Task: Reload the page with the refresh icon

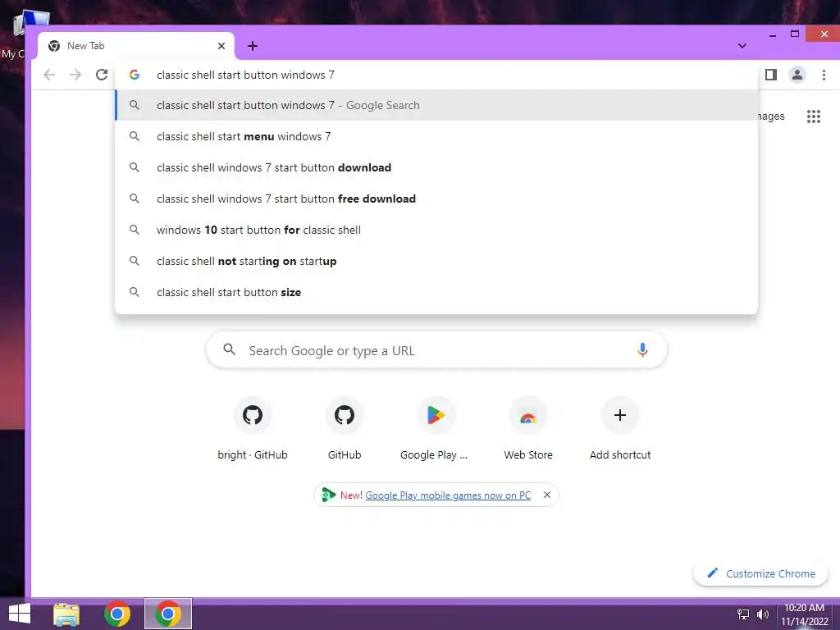Action: pos(102,75)
